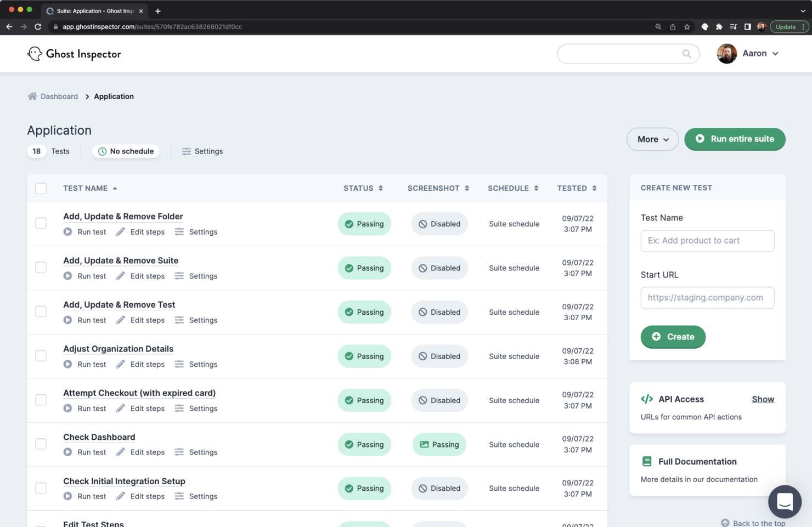Click the browser zoom magnifier icon
This screenshot has width=812, height=527.
658,27
